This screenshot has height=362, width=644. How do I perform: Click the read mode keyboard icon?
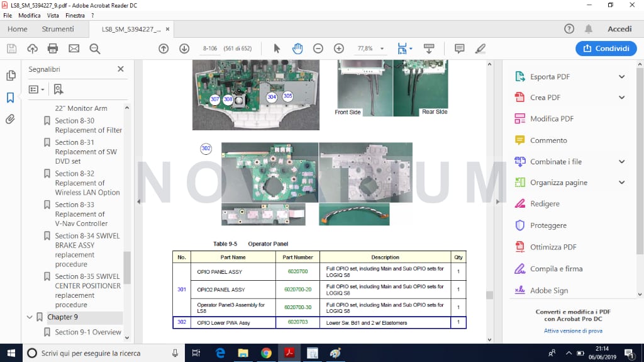pyautogui.click(x=429, y=48)
